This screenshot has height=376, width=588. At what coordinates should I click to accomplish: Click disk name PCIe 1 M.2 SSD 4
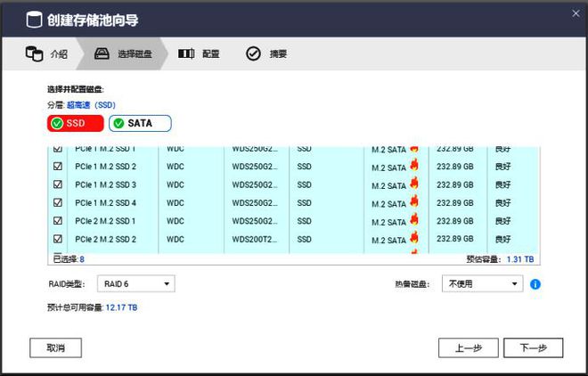click(x=105, y=203)
